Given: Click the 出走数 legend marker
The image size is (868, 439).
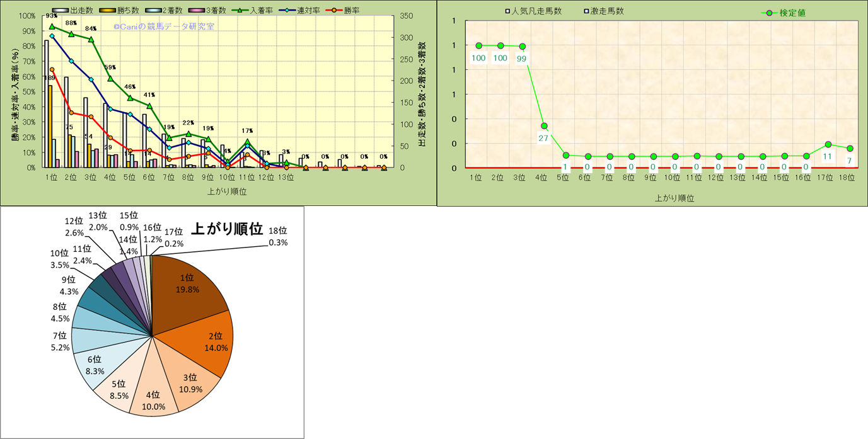Looking at the screenshot, I should (x=60, y=11).
